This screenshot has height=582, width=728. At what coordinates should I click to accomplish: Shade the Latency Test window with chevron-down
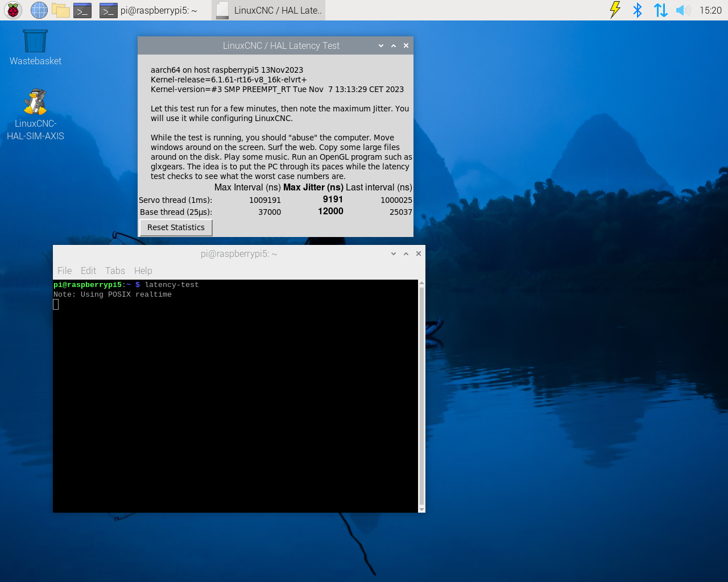tap(381, 45)
